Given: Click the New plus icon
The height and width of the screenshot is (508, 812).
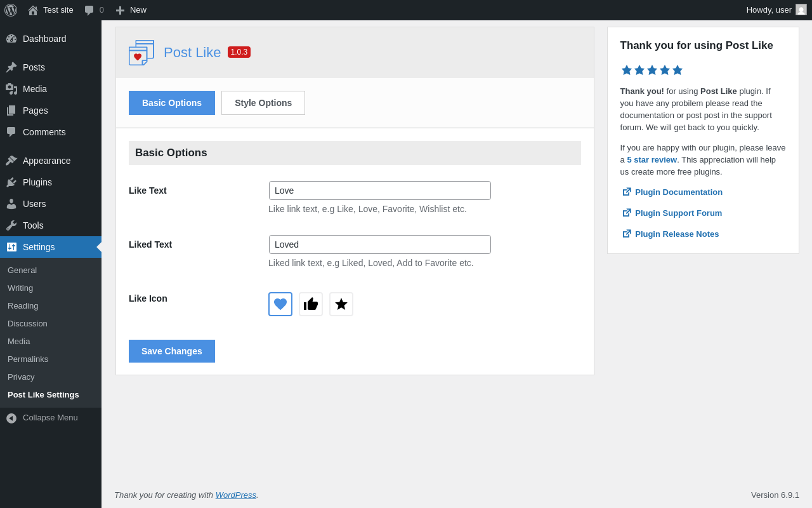Looking at the screenshot, I should [120, 10].
